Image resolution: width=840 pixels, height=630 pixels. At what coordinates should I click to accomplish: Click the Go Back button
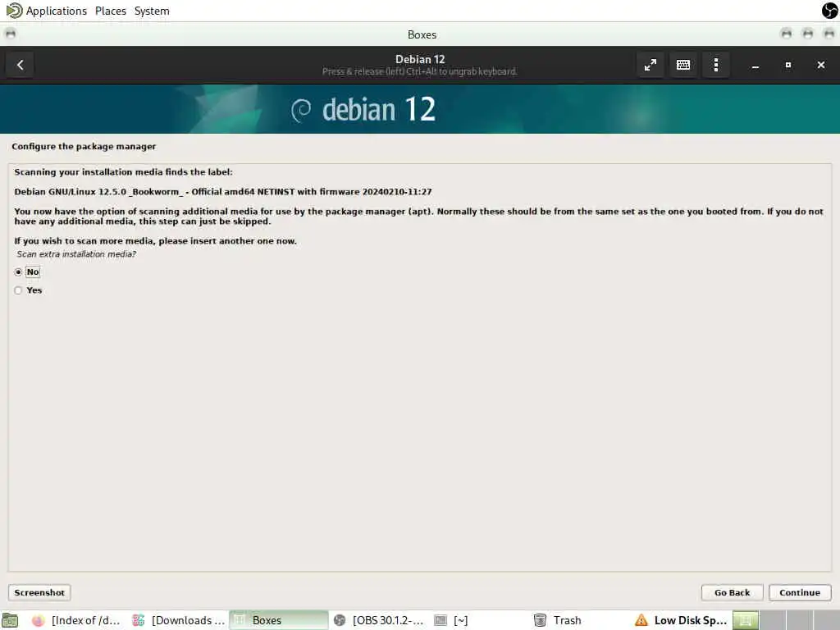[x=732, y=592]
